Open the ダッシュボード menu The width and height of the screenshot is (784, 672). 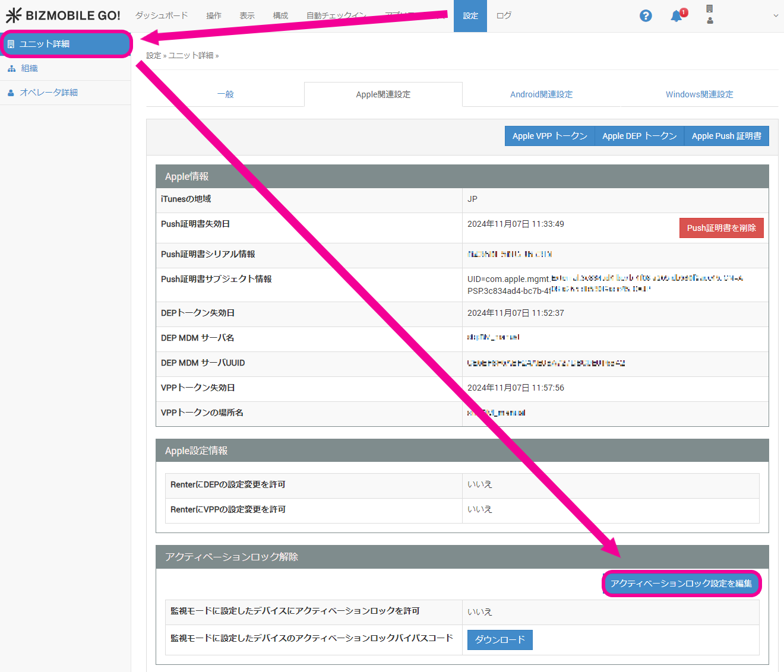[x=161, y=15]
